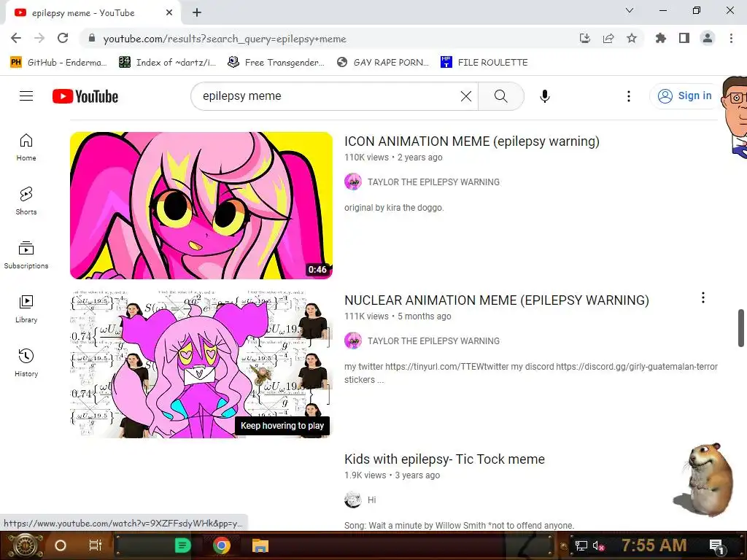Share this page from address bar

click(x=608, y=38)
